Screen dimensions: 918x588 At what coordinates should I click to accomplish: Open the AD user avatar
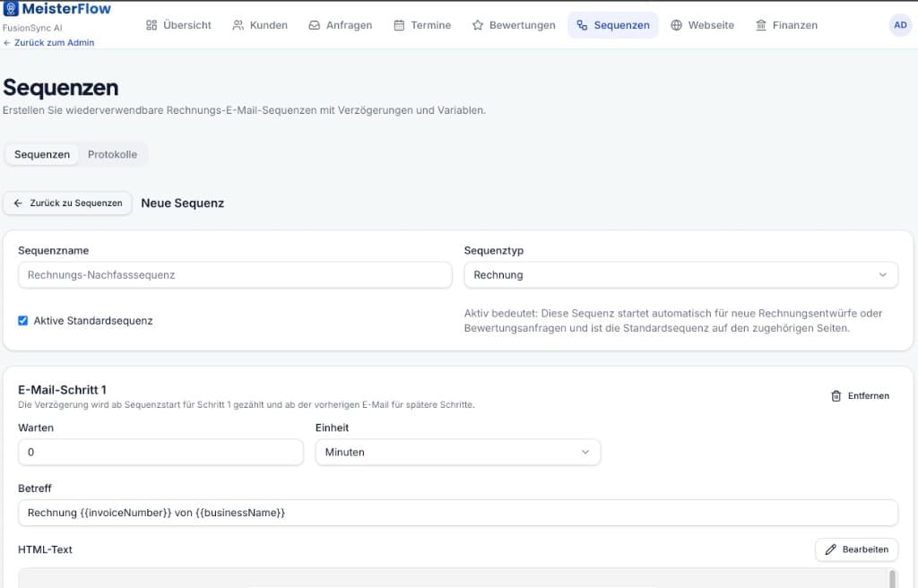point(900,25)
